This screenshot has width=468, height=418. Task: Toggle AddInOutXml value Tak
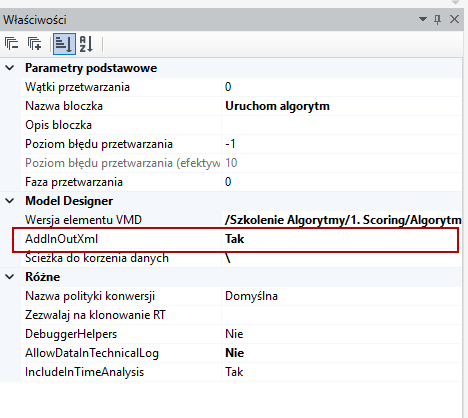pos(342,239)
